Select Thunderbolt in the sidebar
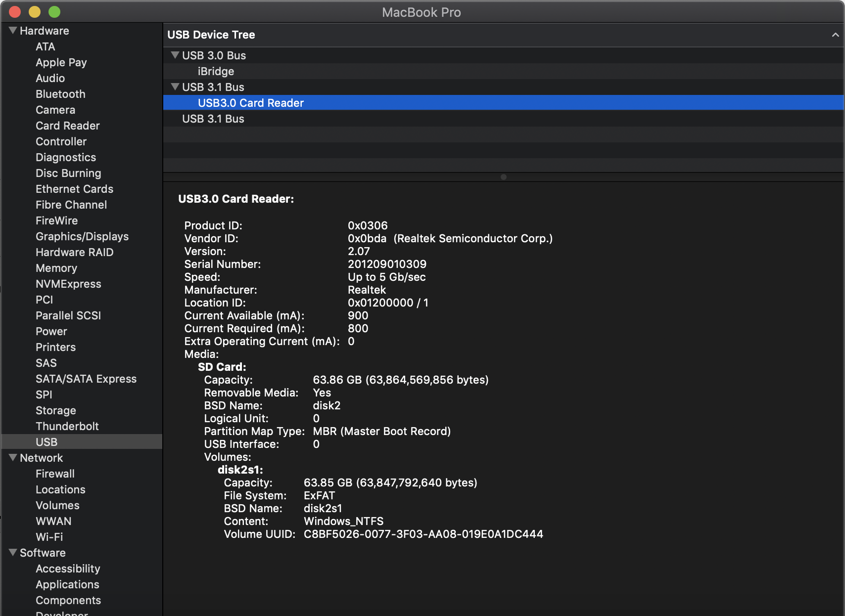 68,426
